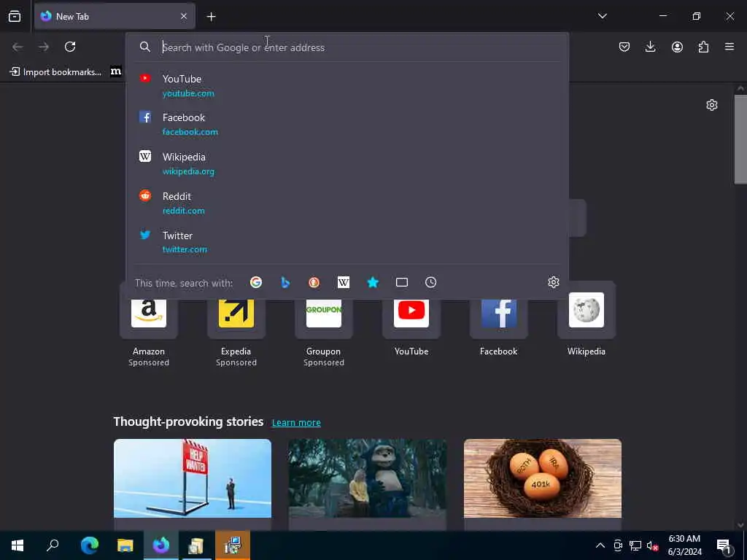The height and width of the screenshot is (560, 747).
Task: Open the Windows Start menu
Action: pos(18,545)
